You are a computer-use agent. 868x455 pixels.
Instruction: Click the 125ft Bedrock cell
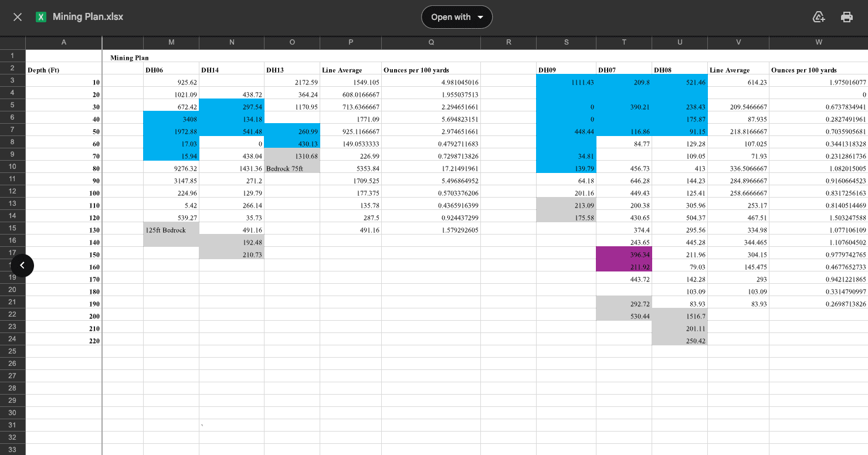click(171, 230)
